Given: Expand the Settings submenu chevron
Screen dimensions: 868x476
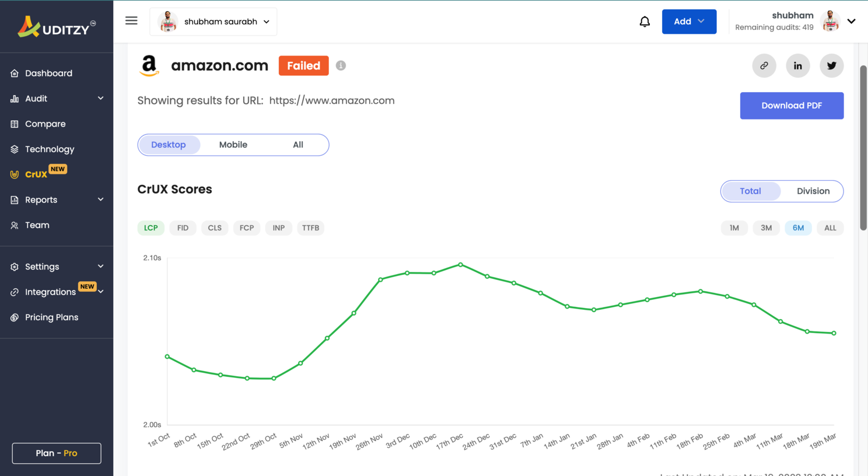Looking at the screenshot, I should 100,267.
